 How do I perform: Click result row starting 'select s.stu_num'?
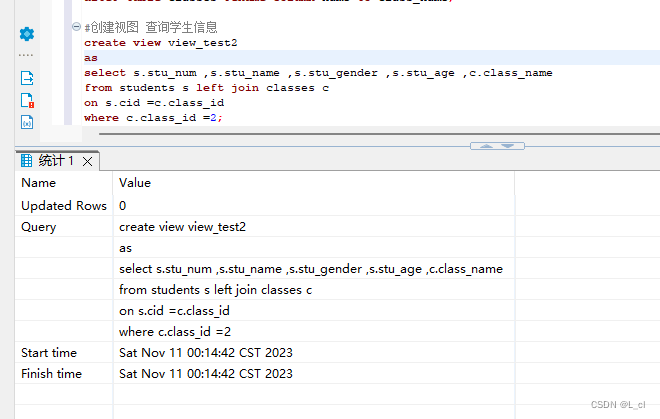(314, 269)
